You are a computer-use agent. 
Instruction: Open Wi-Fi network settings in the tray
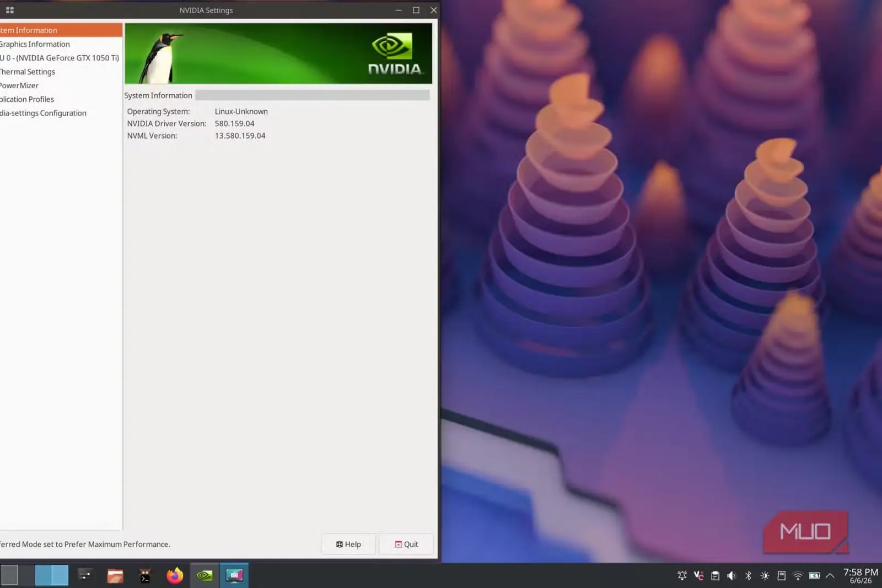pyautogui.click(x=798, y=576)
